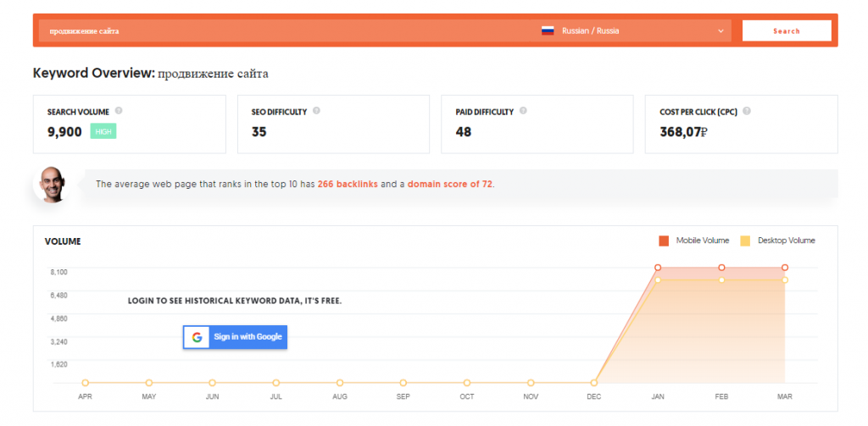
Task: Select the JAN mobile volume data point
Action: (658, 268)
